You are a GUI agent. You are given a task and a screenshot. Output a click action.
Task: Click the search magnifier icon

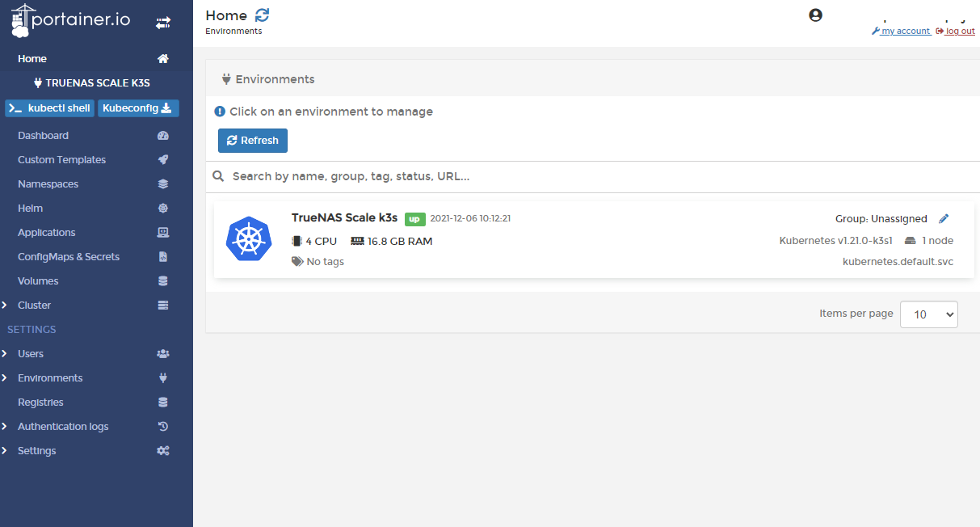[218, 176]
